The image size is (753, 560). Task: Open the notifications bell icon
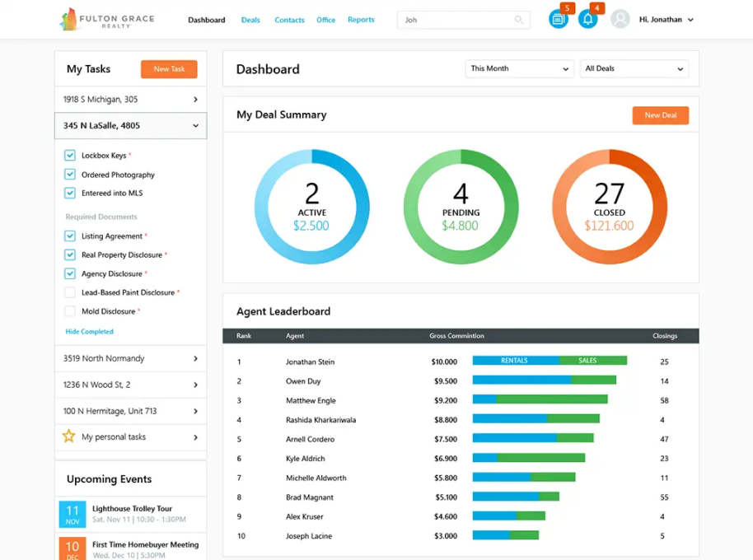tap(587, 19)
